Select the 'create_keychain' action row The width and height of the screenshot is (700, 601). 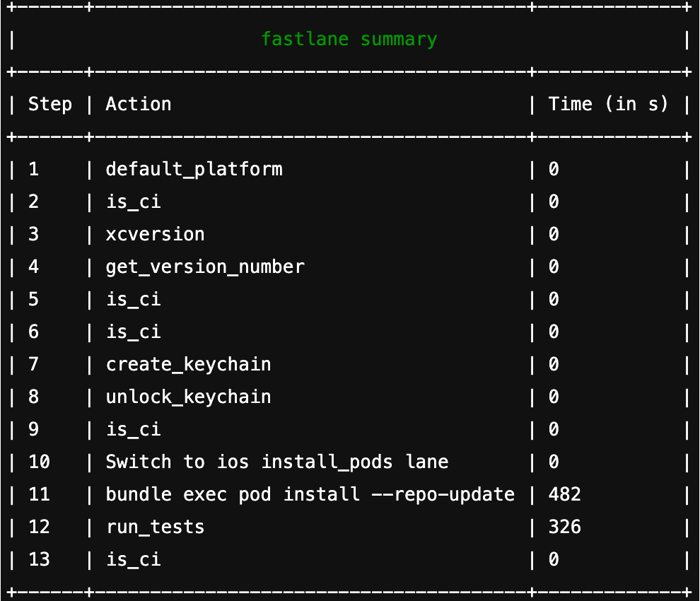click(x=188, y=365)
